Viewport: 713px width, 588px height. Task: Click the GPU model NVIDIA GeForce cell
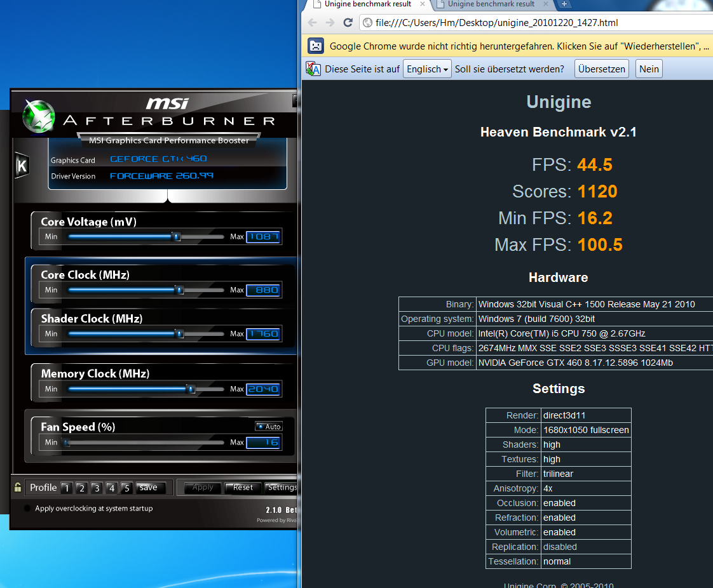594,363
